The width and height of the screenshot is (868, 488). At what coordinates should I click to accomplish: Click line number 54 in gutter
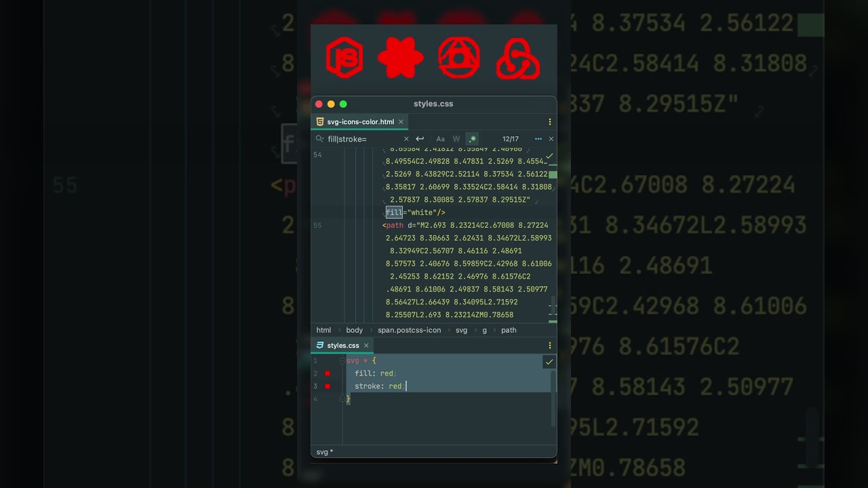[x=317, y=155]
